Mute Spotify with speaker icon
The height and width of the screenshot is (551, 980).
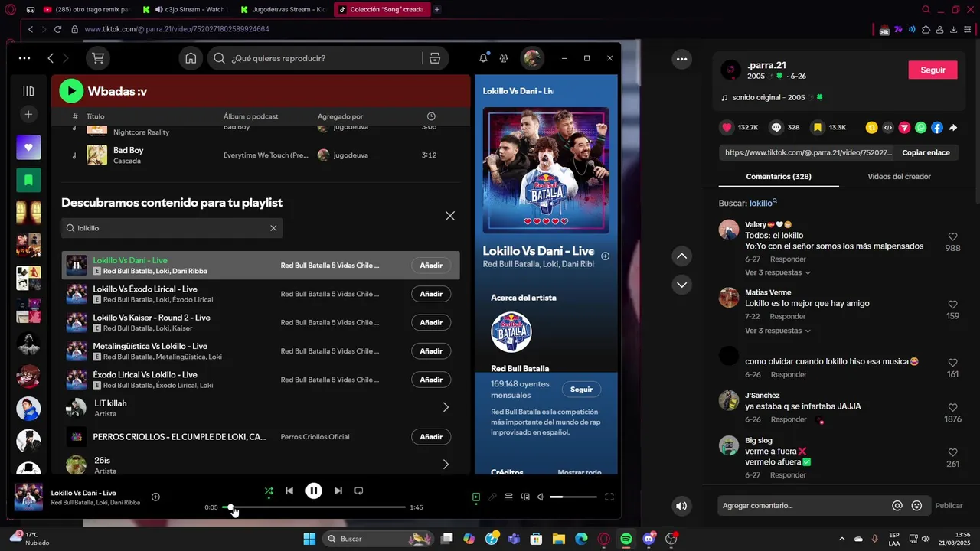click(541, 497)
